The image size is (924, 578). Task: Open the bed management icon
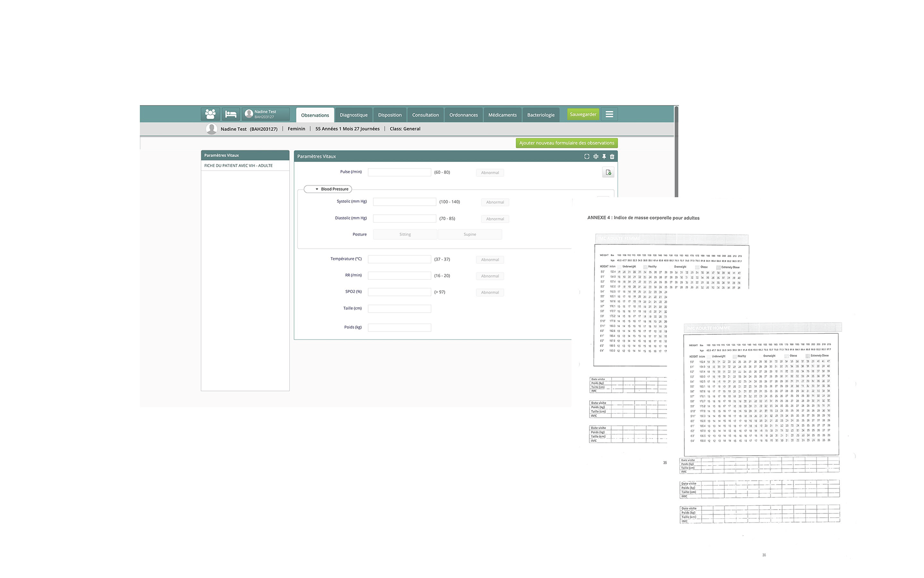coord(231,114)
